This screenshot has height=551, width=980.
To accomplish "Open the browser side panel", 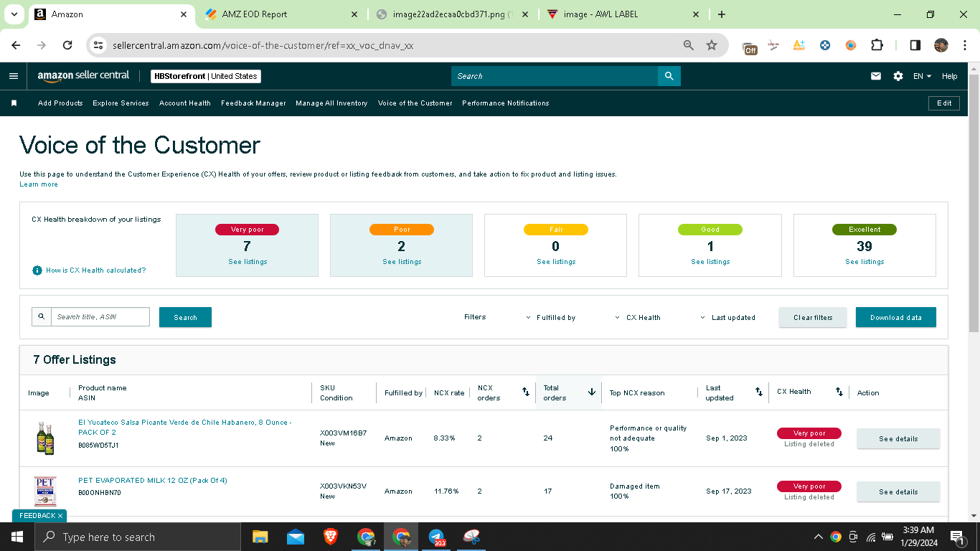I will click(x=915, y=45).
